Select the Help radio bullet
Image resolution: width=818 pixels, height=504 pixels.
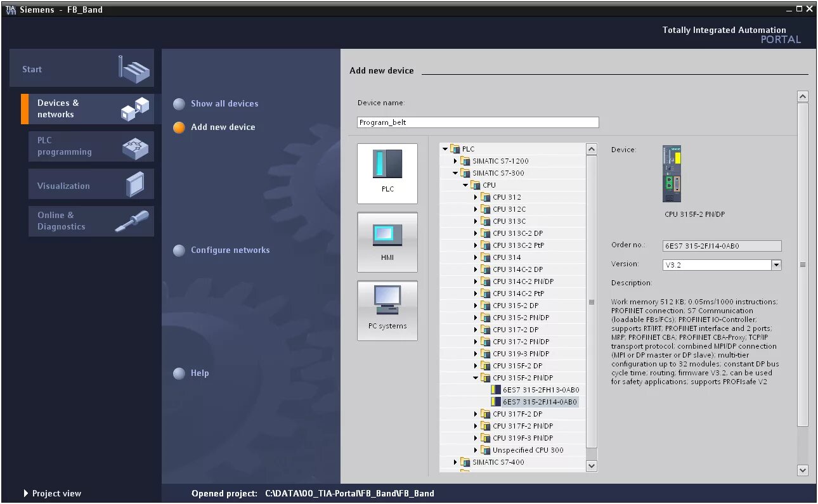[179, 373]
